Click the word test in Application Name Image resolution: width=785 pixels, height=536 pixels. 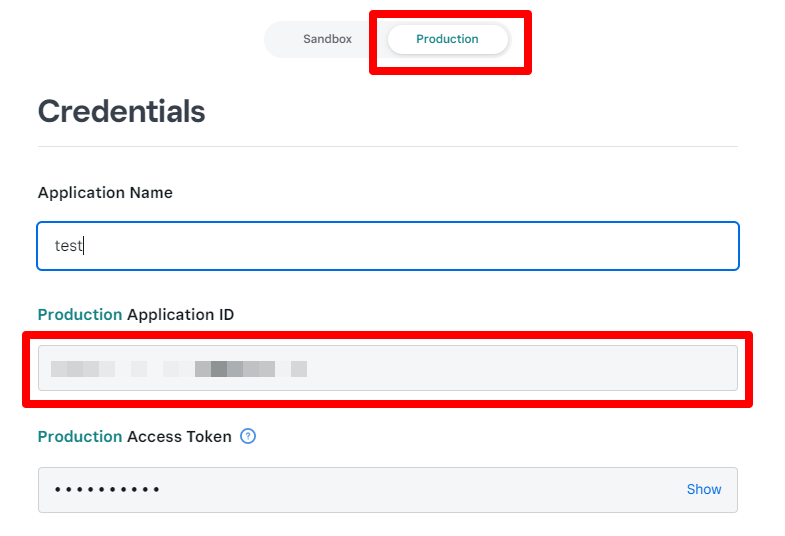pos(68,246)
